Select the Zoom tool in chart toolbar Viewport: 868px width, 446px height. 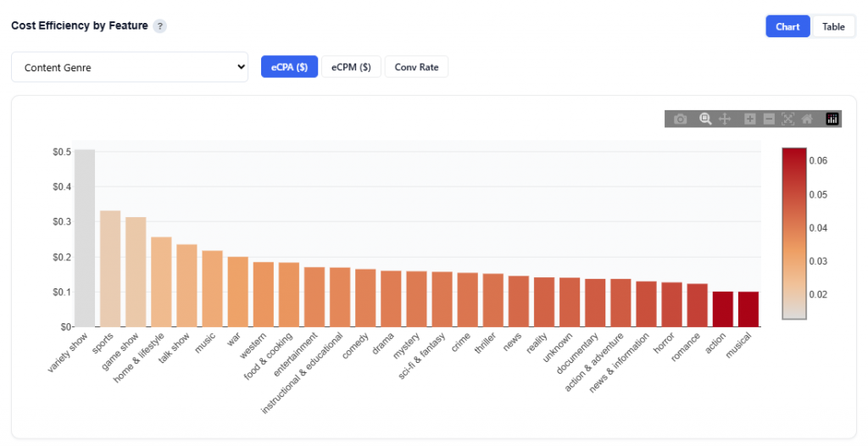click(704, 120)
